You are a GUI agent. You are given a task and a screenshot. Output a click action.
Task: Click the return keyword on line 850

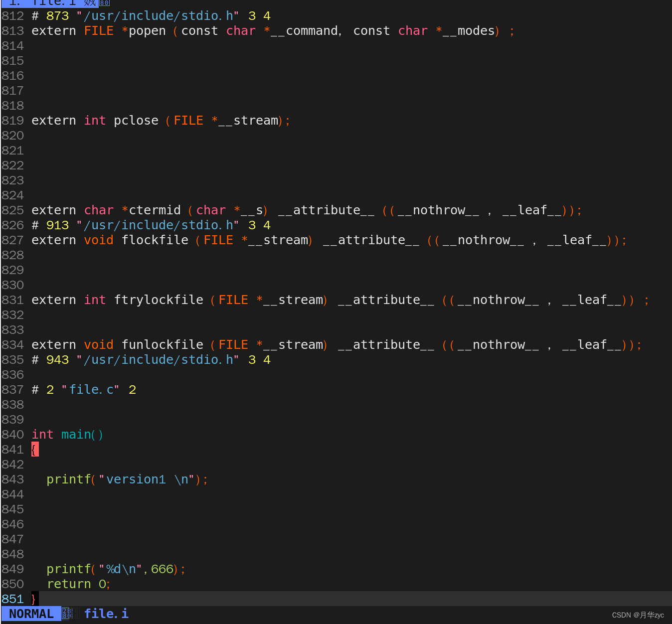point(69,584)
